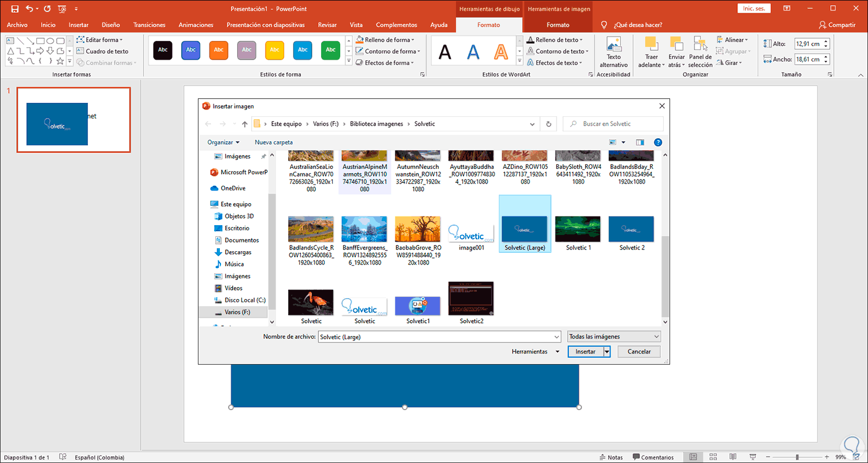
Task: Click Cuadro de texto button
Action: click(102, 52)
